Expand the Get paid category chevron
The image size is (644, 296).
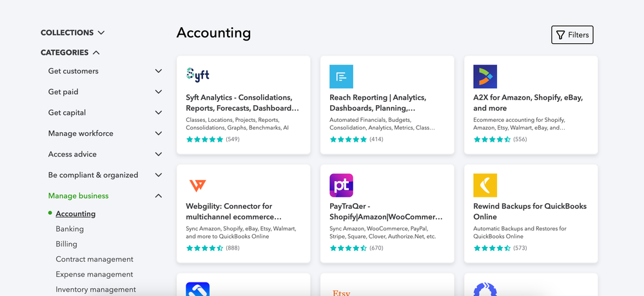pos(159,92)
